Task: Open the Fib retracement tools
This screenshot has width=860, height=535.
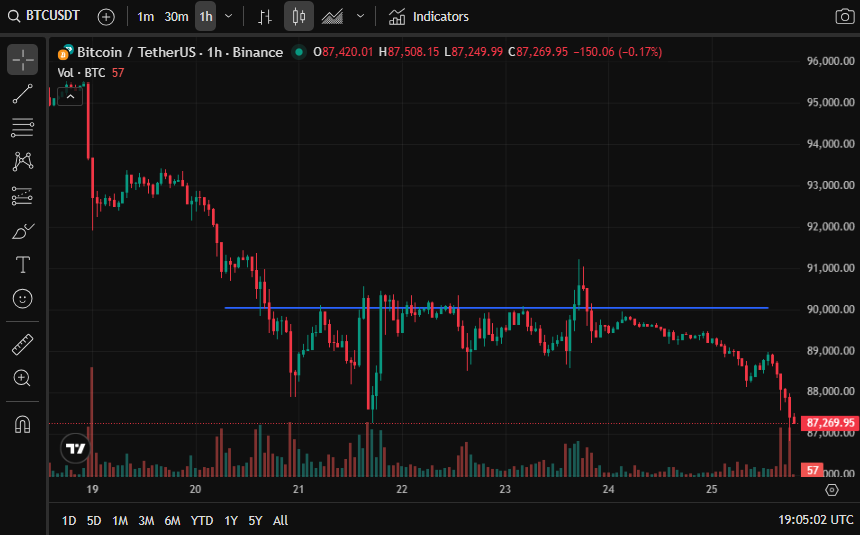Action: pyautogui.click(x=22, y=128)
